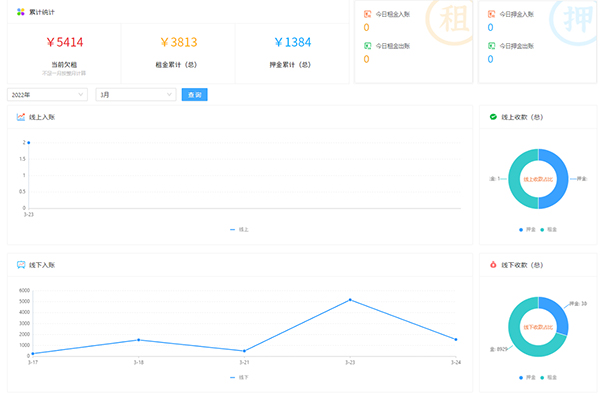The height and width of the screenshot is (396, 600).
Task: Click the 今日押金入账 orange icon
Action: coord(491,14)
